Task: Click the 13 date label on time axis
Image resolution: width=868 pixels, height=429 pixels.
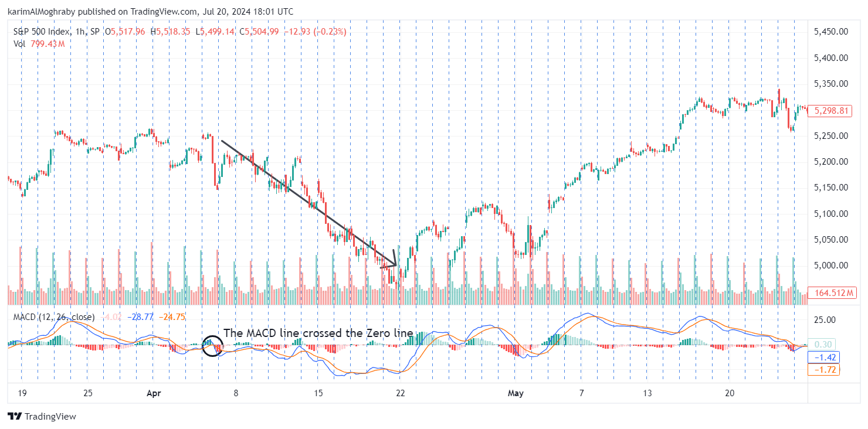Action: click(x=647, y=393)
